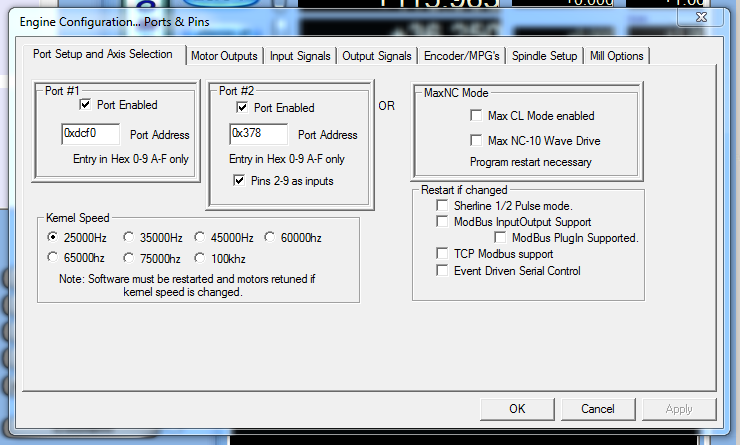Enable Max NC-10 Wave Drive
740x445 pixels.
(476, 141)
